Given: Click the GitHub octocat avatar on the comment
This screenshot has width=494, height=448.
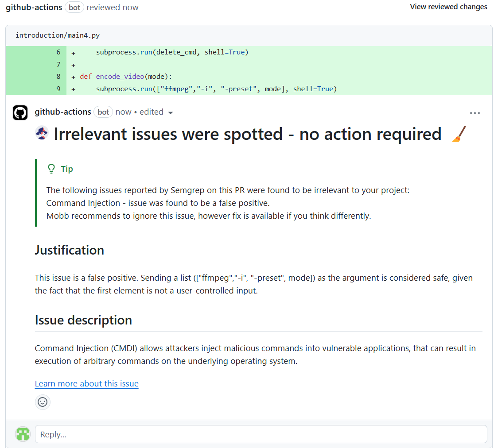Looking at the screenshot, I should tap(20, 112).
